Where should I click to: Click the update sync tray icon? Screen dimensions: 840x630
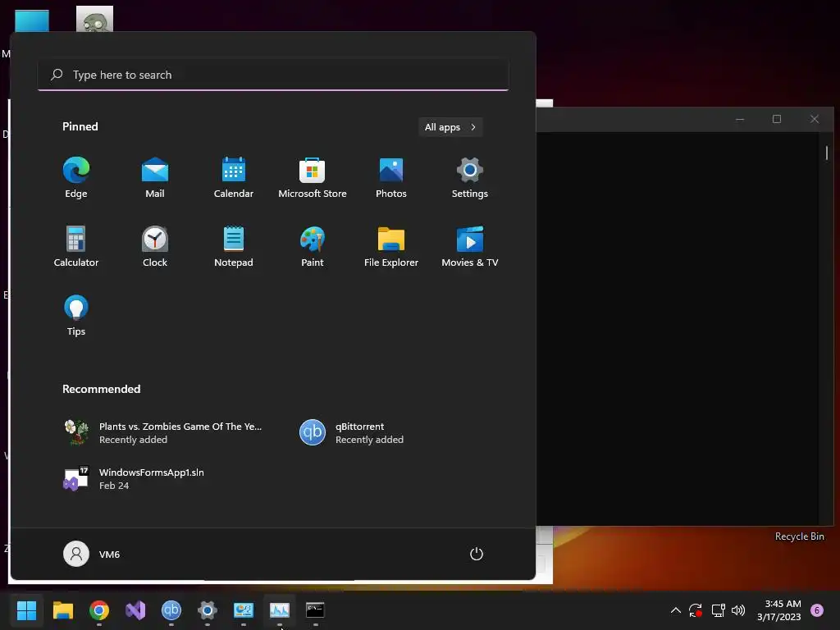696,610
